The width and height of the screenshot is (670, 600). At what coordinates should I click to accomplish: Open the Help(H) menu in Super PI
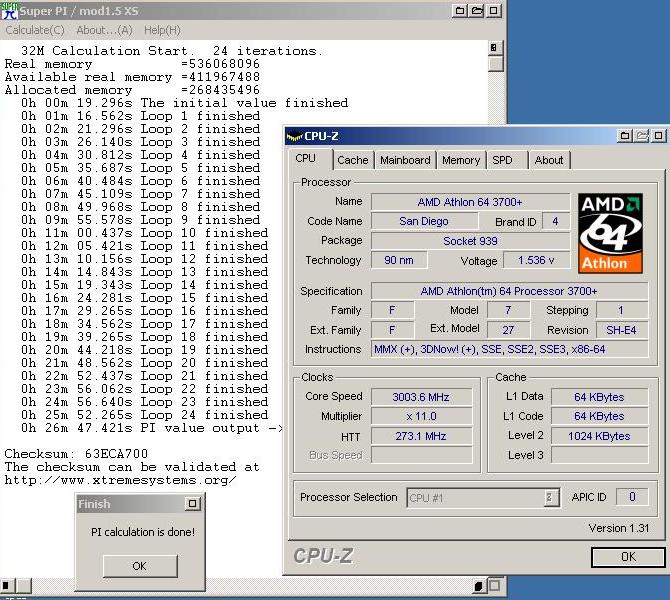(162, 30)
